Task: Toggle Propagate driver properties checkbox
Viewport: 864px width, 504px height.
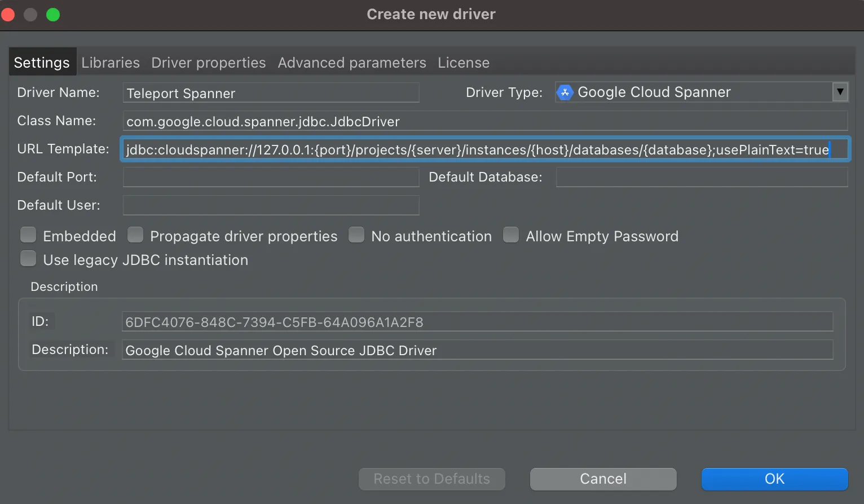Action: pos(135,235)
